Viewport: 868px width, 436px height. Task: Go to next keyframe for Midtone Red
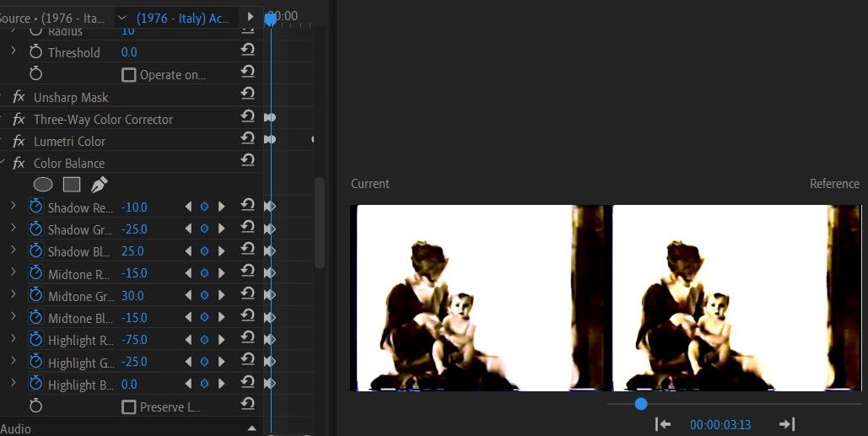(x=221, y=272)
